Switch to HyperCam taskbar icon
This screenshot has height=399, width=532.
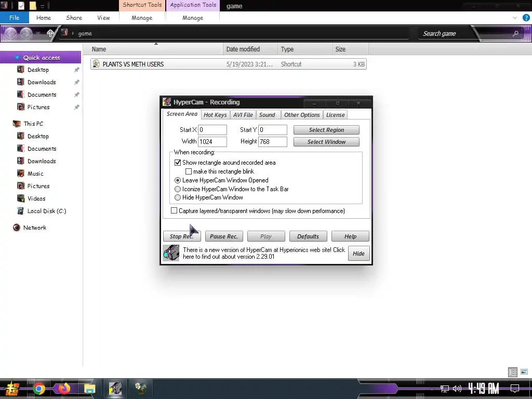pyautogui.click(x=115, y=389)
